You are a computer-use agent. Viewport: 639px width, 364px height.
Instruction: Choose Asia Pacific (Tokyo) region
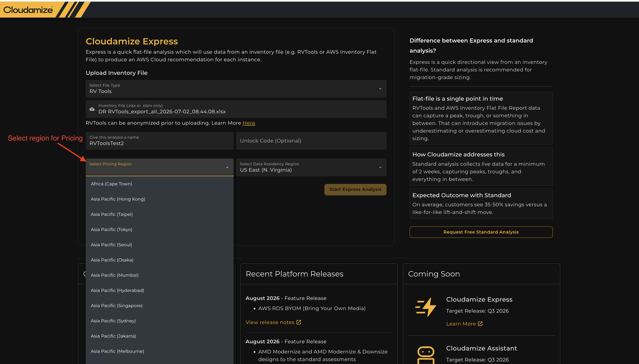click(160, 230)
